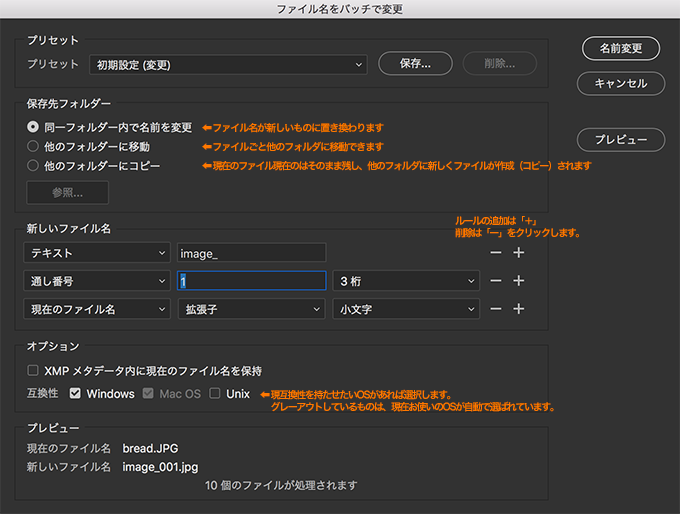
Task: Click the sequence number start field
Action: click(x=252, y=281)
